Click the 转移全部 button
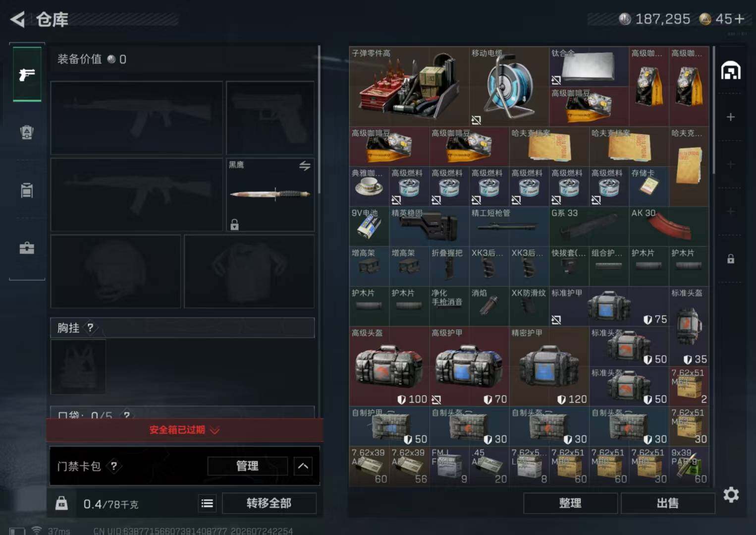Screen dimensions: 756x535 coord(269,503)
